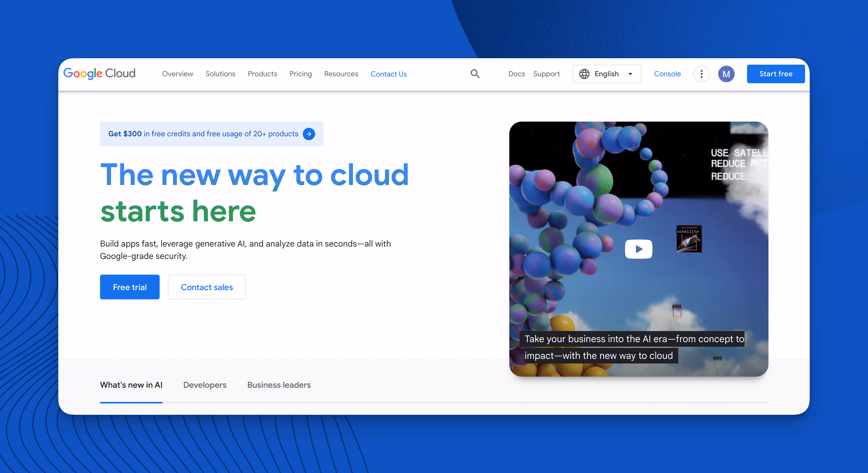Image resolution: width=868 pixels, height=473 pixels.
Task: Click the Start free button
Action: point(776,74)
